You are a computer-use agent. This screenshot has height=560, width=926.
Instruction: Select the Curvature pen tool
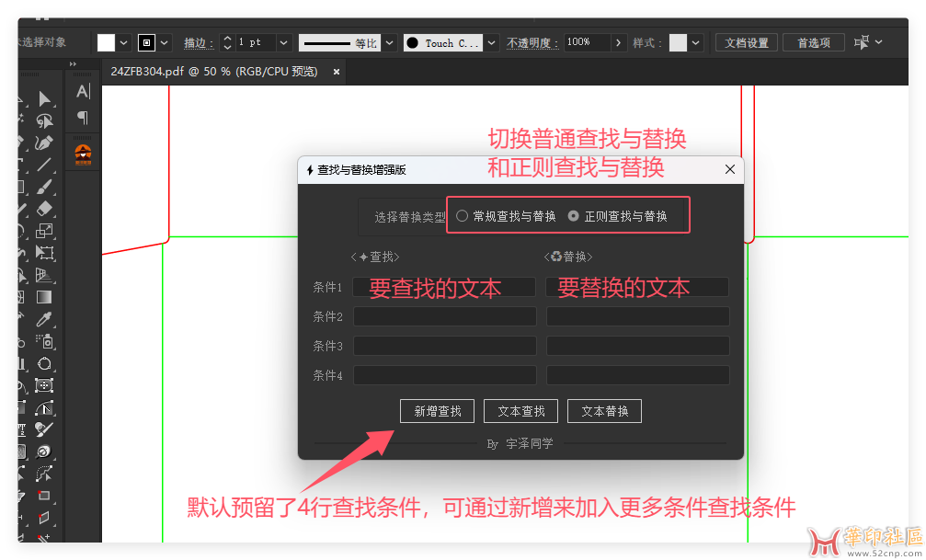pyautogui.click(x=44, y=143)
